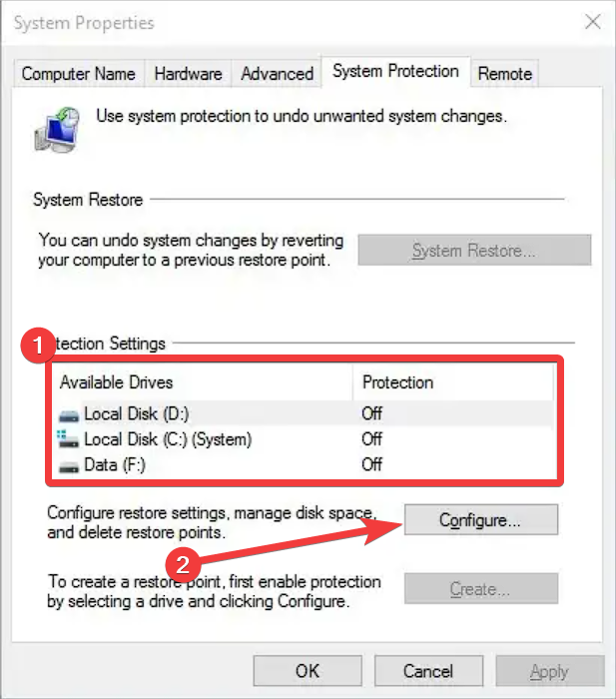616x699 pixels.
Task: Click the Windows logo drive icon for C:
Action: [x=70, y=438]
